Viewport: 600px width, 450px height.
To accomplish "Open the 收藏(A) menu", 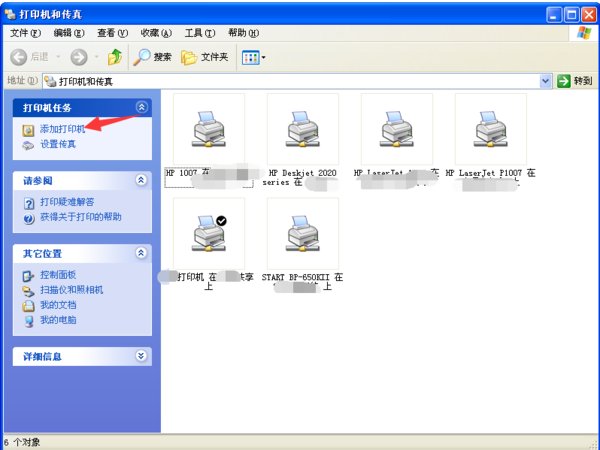I will point(156,33).
